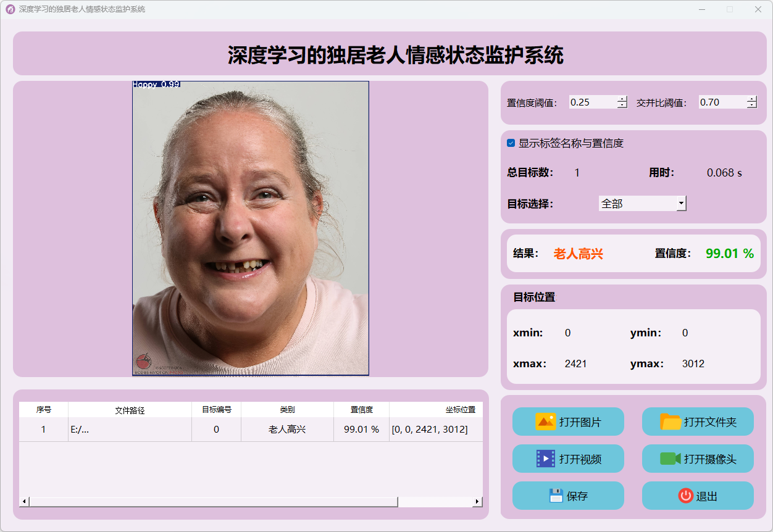Click the horizontal scrollbar right arrow
The image size is (773, 532).
coord(477,502)
